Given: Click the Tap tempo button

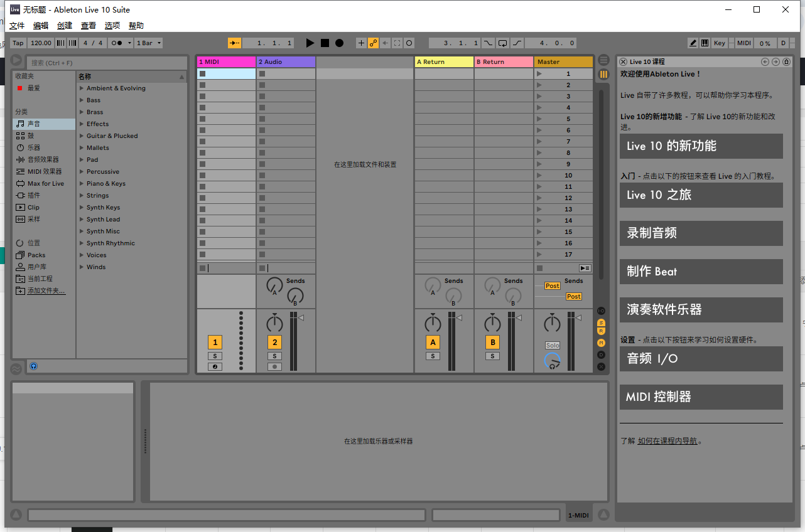Looking at the screenshot, I should point(18,43).
